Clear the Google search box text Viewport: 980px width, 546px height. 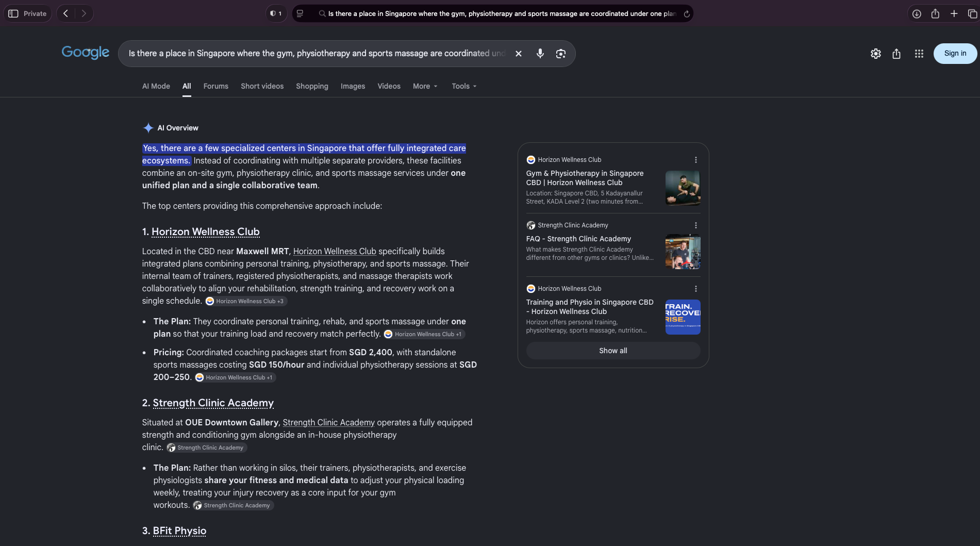(519, 54)
